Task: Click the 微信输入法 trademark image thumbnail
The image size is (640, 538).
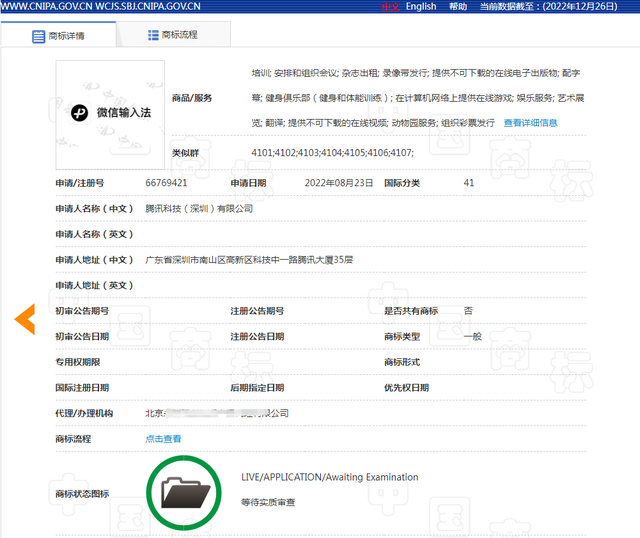Action: click(110, 115)
